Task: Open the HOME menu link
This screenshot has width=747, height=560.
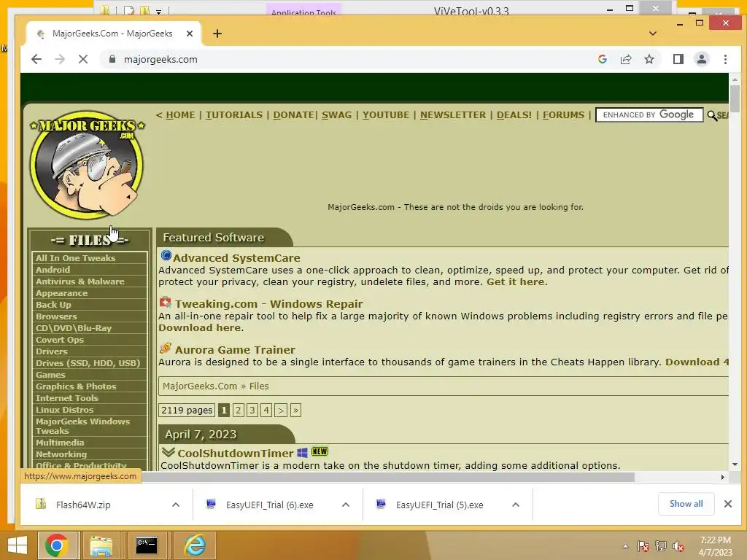Action: pos(180,114)
